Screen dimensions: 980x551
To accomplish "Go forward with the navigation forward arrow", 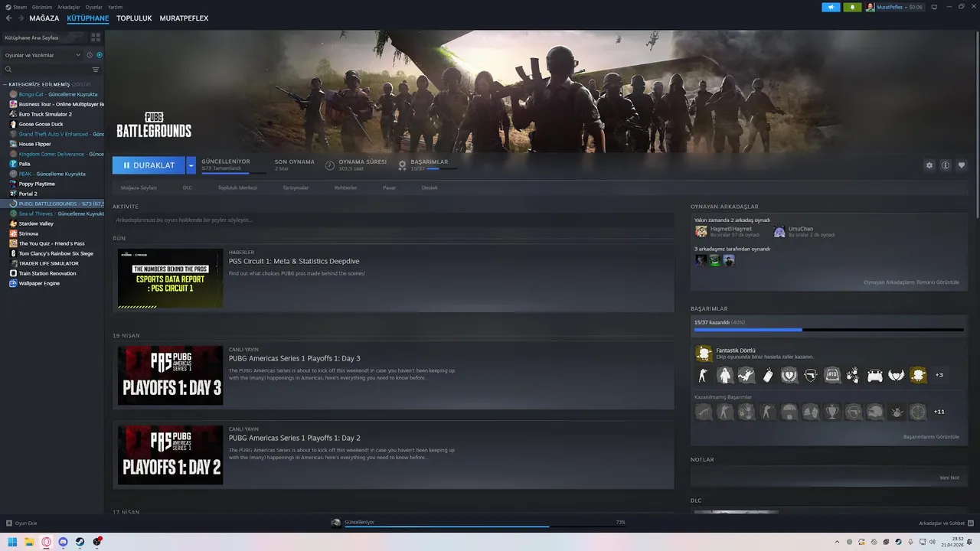I will pos(21,18).
